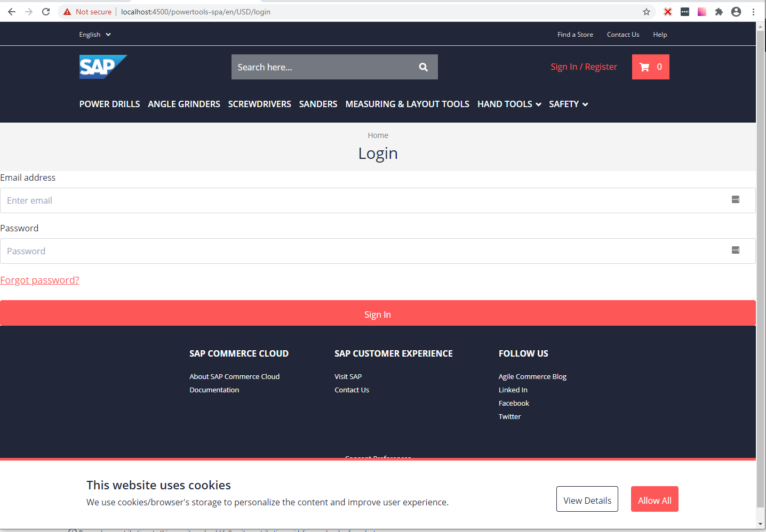The height and width of the screenshot is (532, 766).
Task: Open the Power Drills category
Action: pos(110,104)
